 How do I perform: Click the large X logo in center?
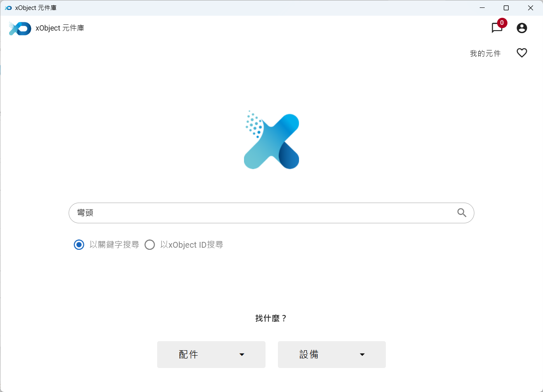click(272, 141)
